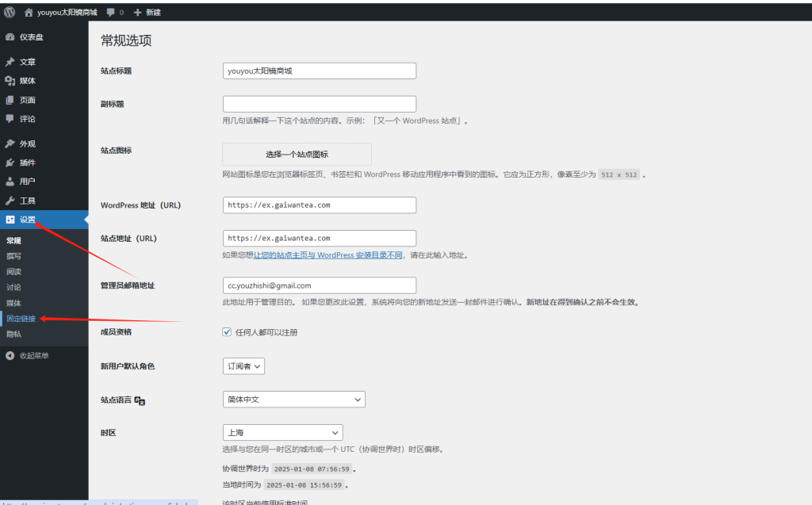Open the WordPress logo menu in admin bar
812x505 pixels.
pyautogui.click(x=8, y=11)
